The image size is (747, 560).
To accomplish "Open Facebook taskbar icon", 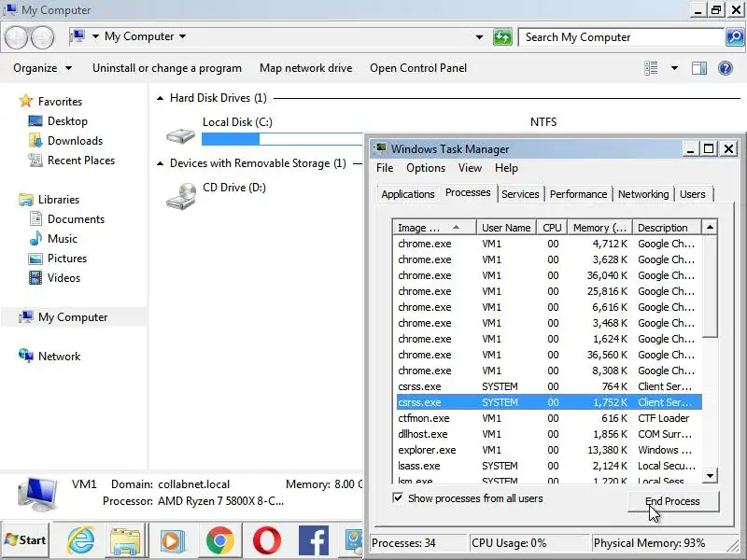I will click(314, 540).
